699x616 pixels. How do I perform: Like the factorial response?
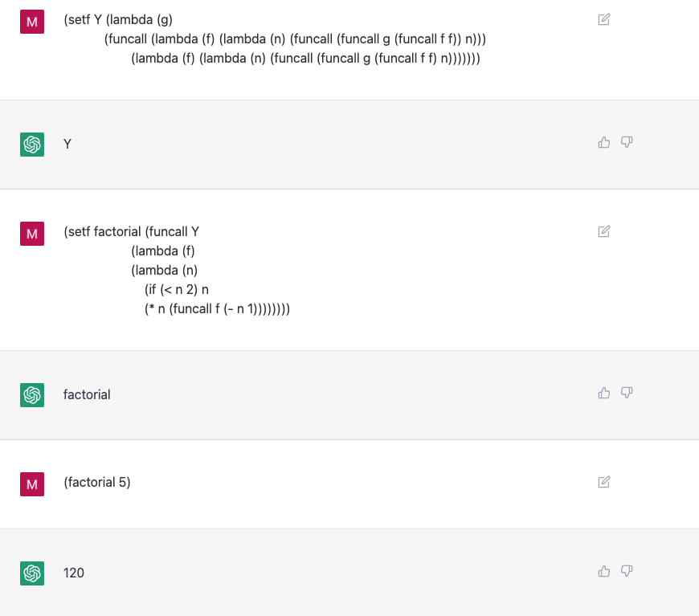pyautogui.click(x=604, y=393)
